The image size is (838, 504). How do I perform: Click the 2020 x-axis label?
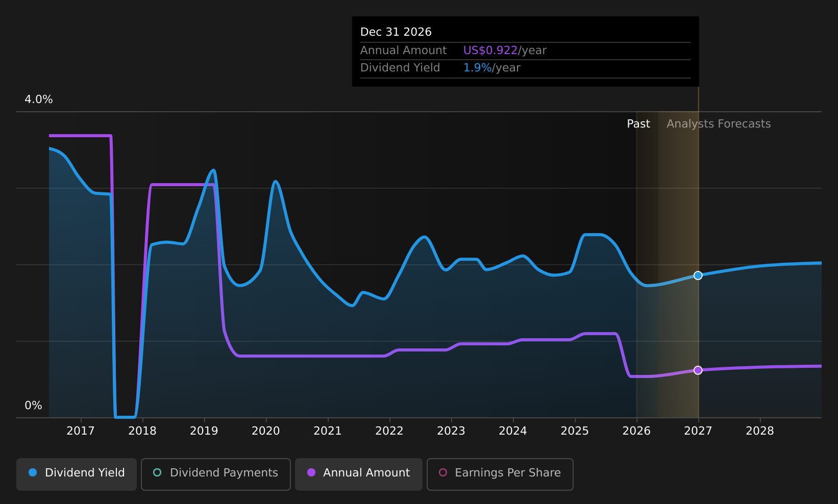coord(266,431)
